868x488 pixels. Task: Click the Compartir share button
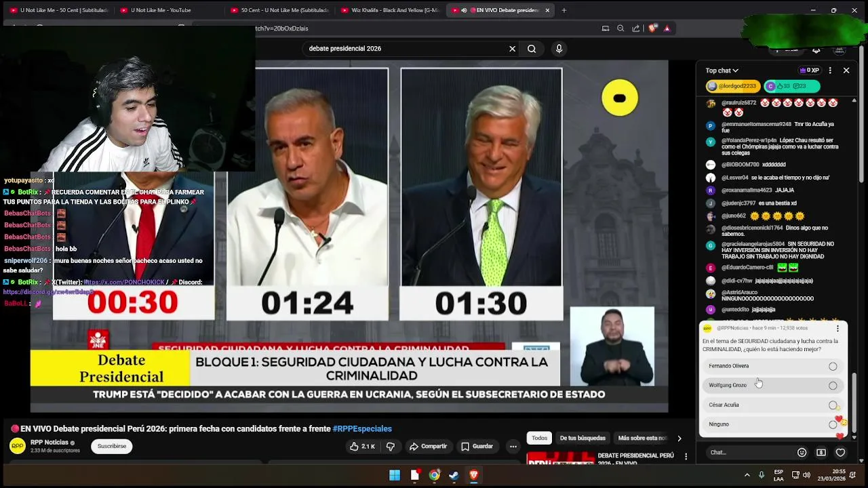(428, 447)
